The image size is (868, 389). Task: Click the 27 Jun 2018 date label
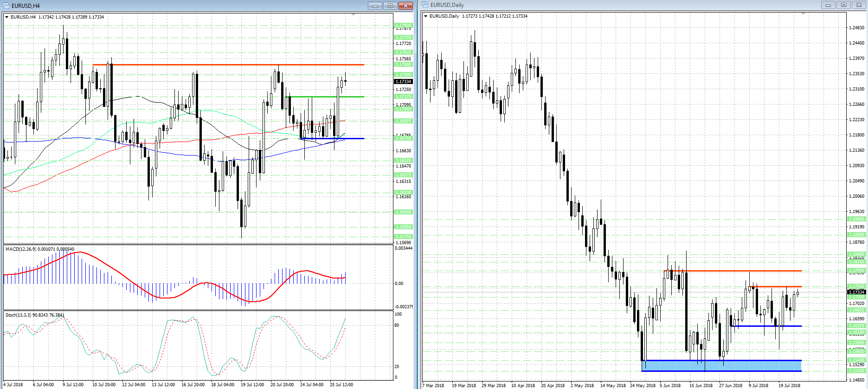(x=731, y=386)
